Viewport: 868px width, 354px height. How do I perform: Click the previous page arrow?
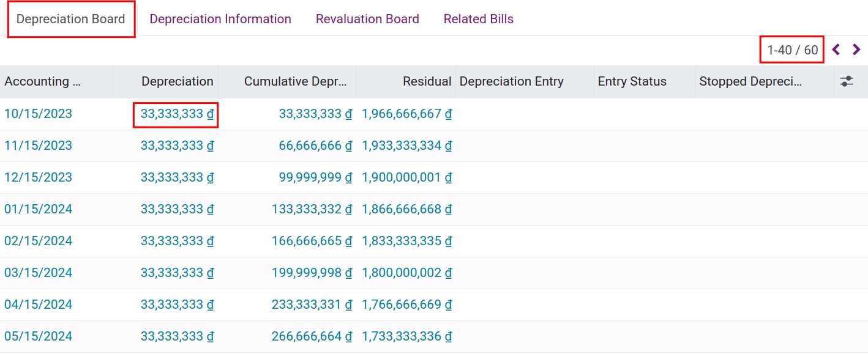click(x=836, y=50)
